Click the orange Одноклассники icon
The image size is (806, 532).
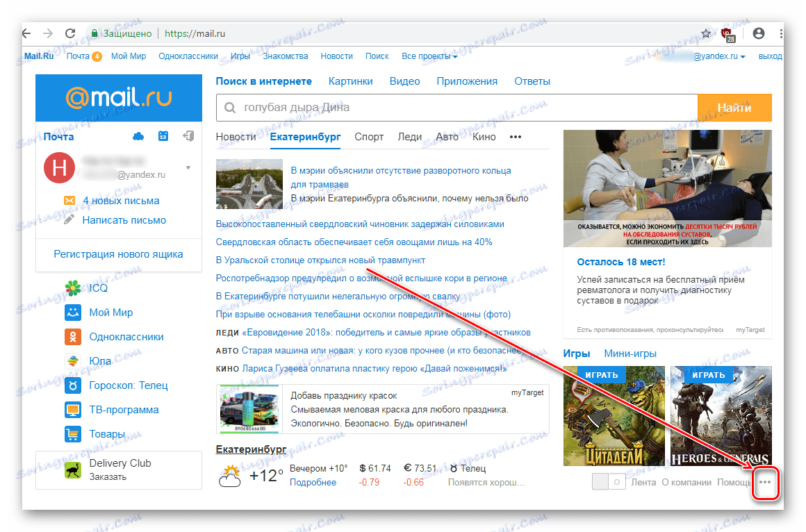[x=73, y=337]
